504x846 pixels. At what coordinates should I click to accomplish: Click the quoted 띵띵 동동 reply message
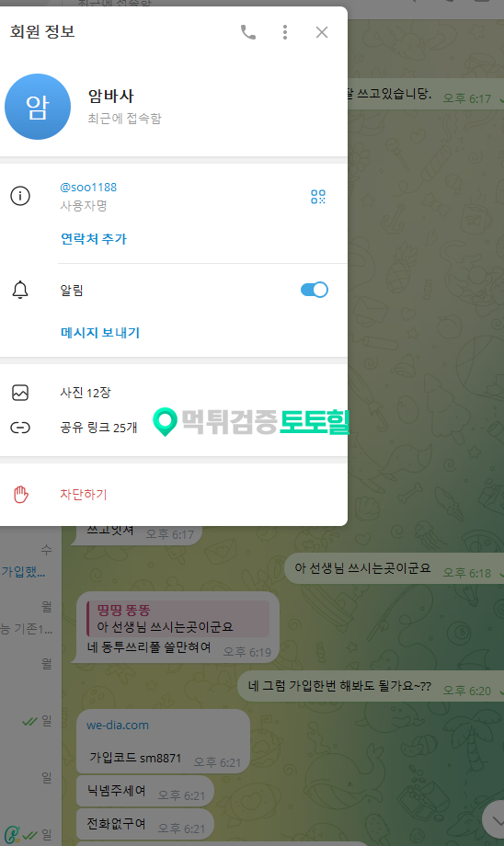[x=178, y=618]
